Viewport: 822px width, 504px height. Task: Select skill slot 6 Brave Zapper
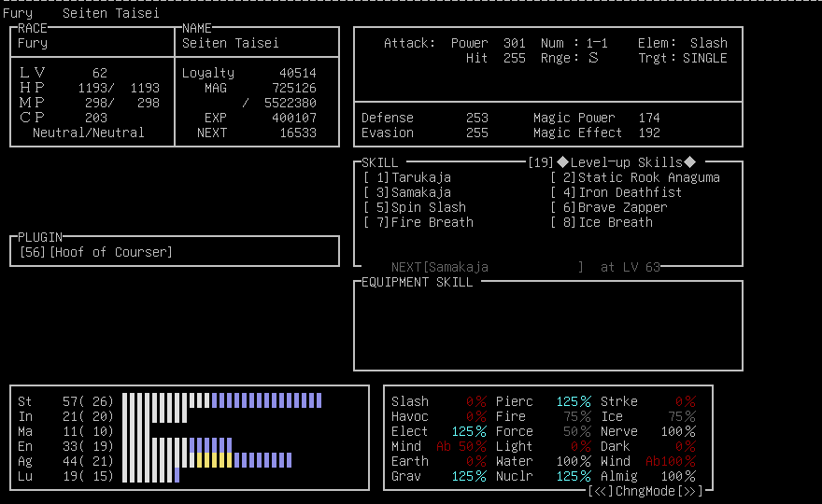pyautogui.click(x=609, y=207)
